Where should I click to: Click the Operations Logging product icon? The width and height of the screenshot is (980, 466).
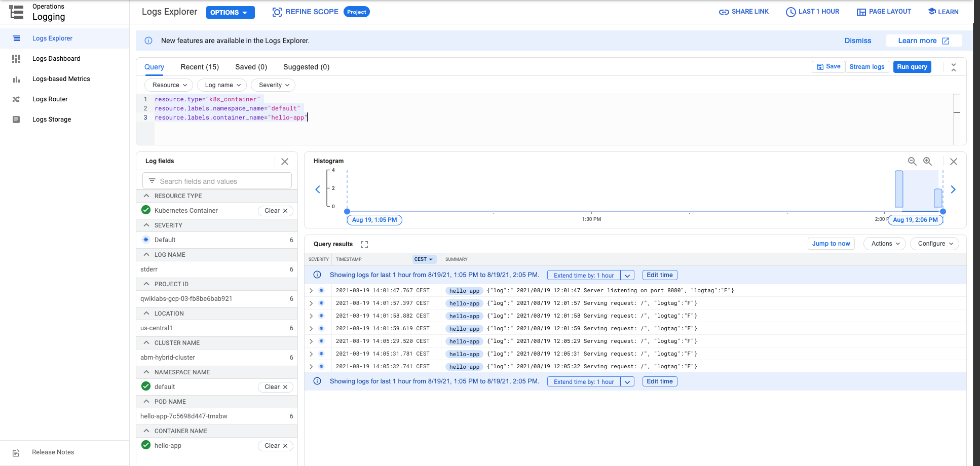click(x=16, y=12)
